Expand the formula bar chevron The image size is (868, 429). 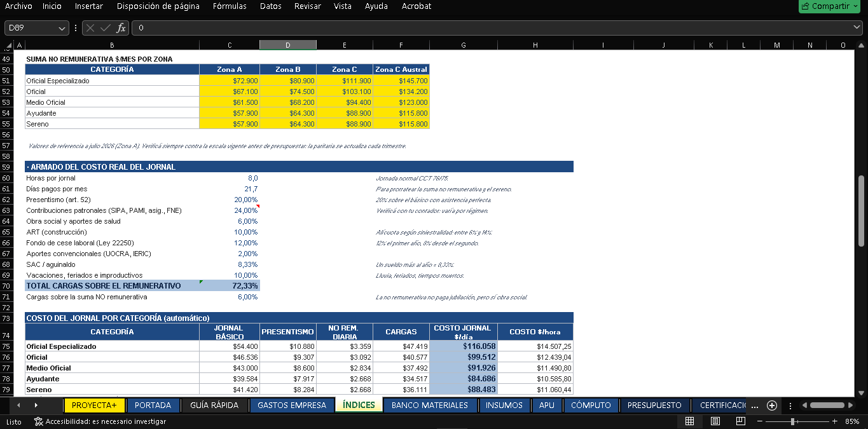pos(857,27)
